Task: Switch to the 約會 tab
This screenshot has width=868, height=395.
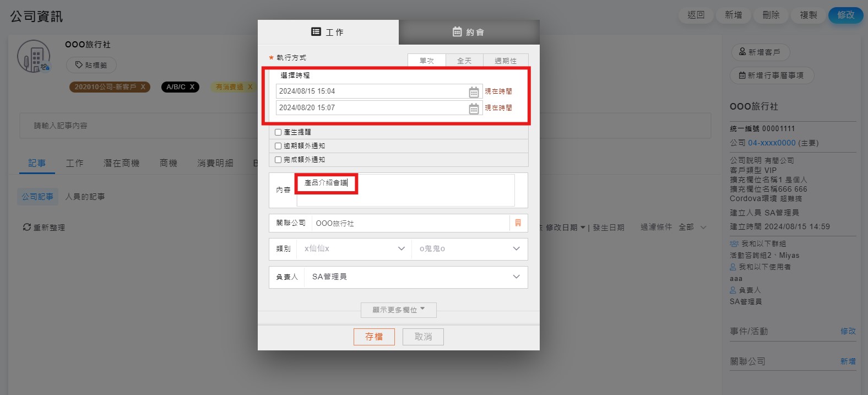Action: pyautogui.click(x=469, y=32)
